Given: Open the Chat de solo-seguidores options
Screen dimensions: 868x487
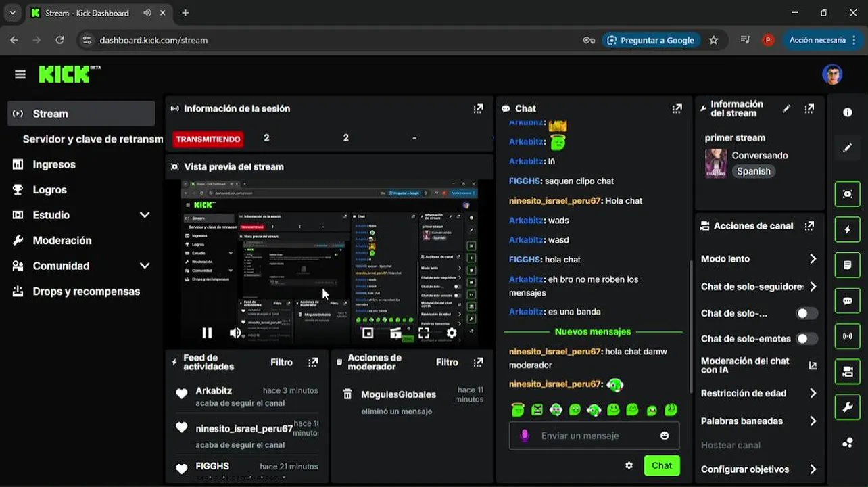Looking at the screenshot, I should [759, 287].
